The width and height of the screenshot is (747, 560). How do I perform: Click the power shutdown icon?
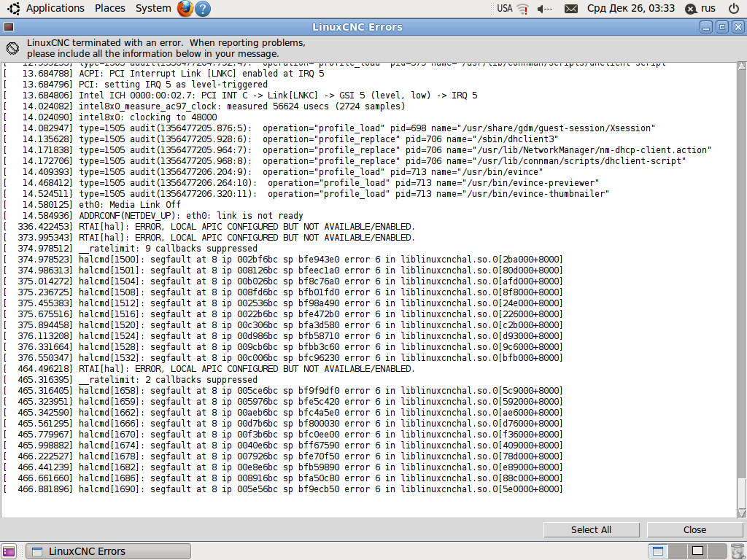(x=734, y=8)
